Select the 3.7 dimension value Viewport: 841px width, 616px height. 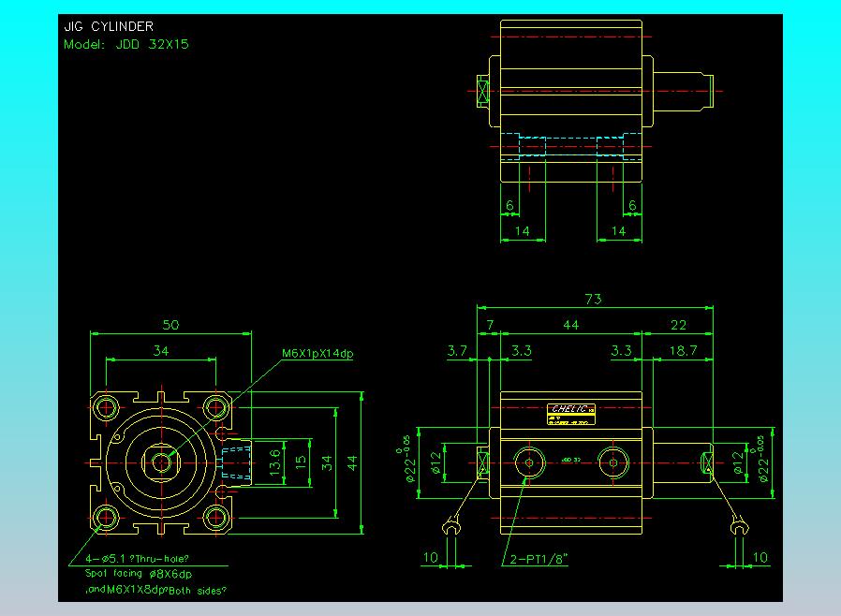[x=457, y=350]
